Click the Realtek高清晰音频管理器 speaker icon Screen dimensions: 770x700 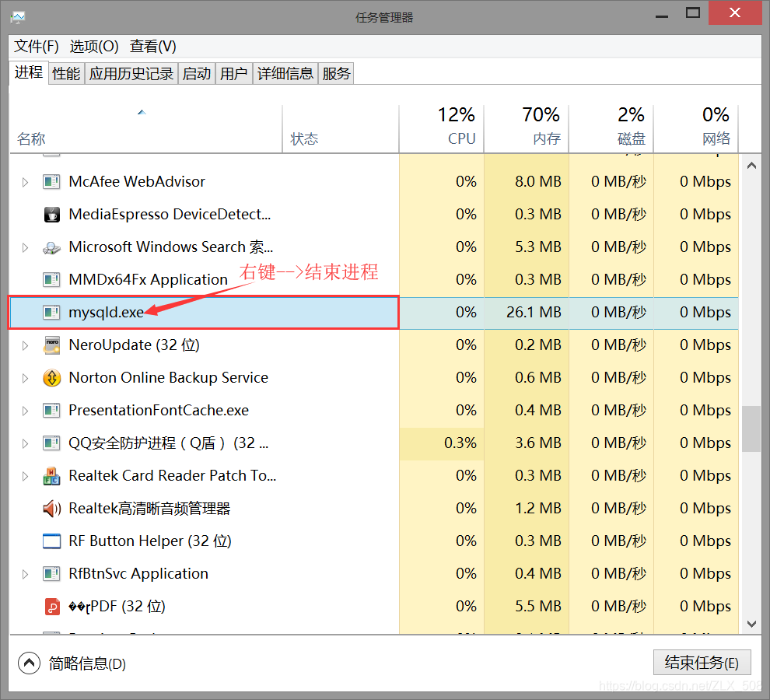(51, 509)
